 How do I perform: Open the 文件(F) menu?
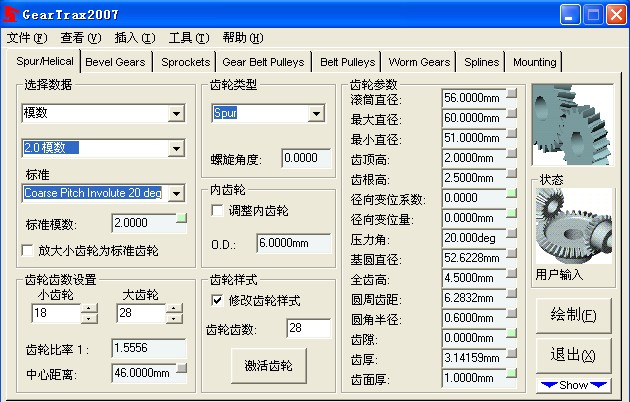pos(27,38)
